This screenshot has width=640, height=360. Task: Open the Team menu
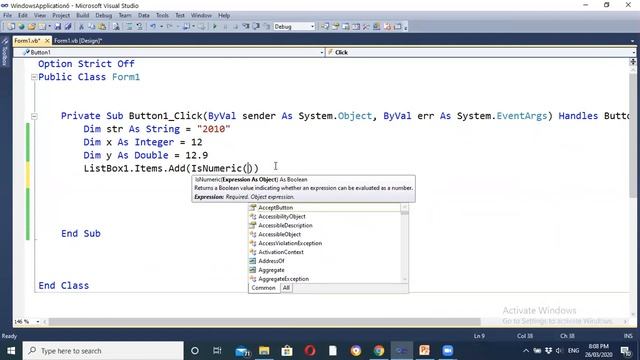click(x=125, y=16)
